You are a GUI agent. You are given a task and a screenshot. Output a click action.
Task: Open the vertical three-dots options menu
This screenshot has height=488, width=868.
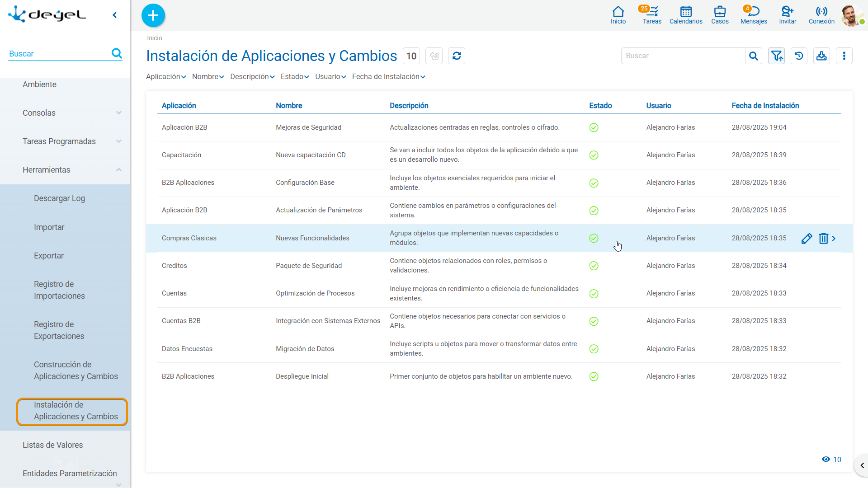tap(844, 56)
